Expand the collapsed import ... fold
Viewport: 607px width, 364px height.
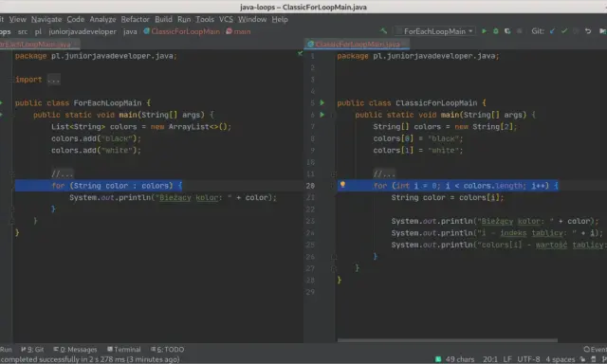pos(53,80)
